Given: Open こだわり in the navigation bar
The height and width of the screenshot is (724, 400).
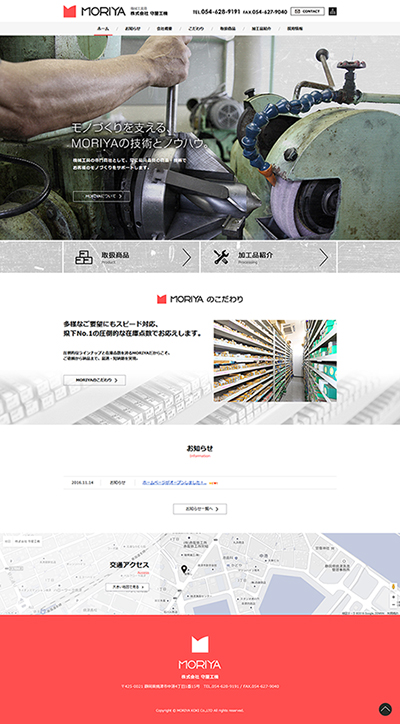Looking at the screenshot, I should (x=196, y=29).
